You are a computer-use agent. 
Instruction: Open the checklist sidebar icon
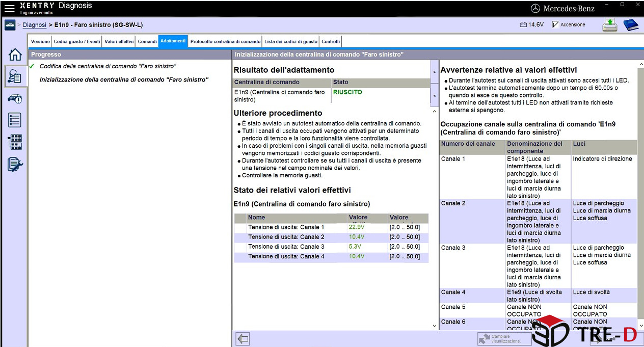pyautogui.click(x=15, y=120)
